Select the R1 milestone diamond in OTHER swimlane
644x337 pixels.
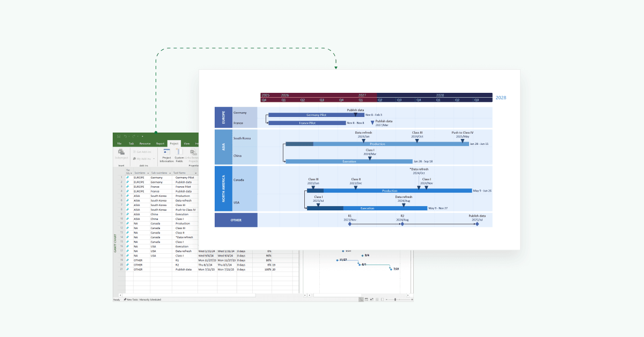(x=349, y=224)
